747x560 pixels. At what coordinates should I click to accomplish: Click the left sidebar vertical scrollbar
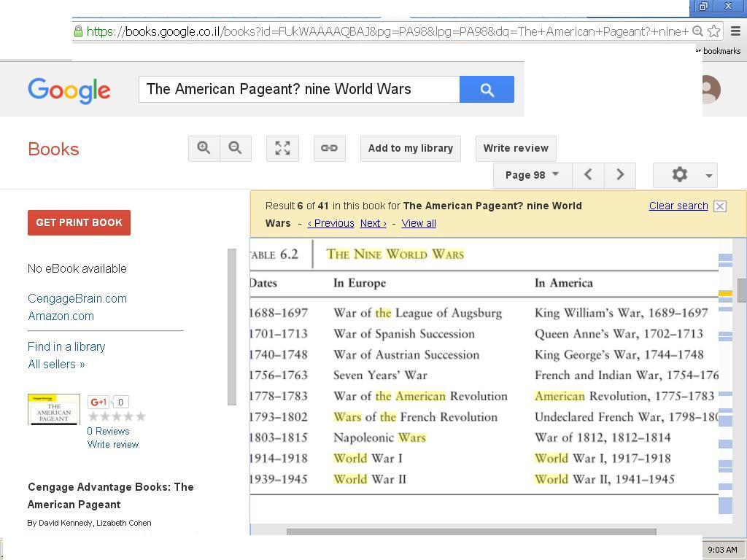click(232, 327)
